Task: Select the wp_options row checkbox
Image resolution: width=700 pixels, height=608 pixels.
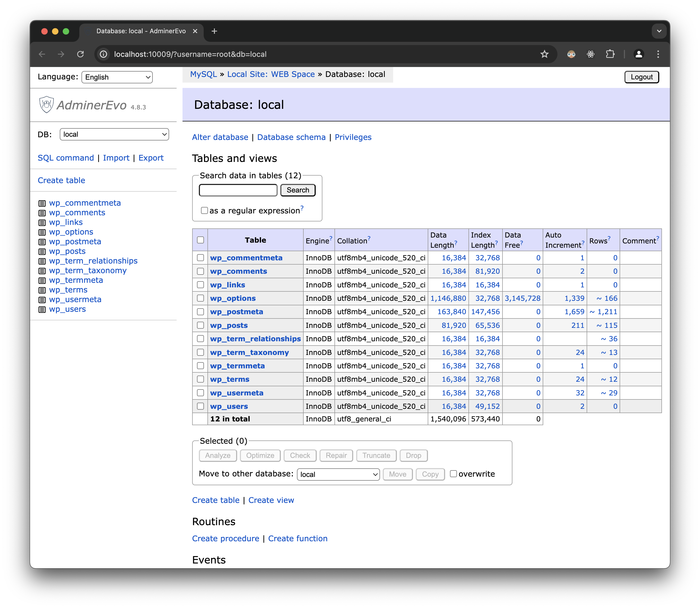Action: pos(200,298)
